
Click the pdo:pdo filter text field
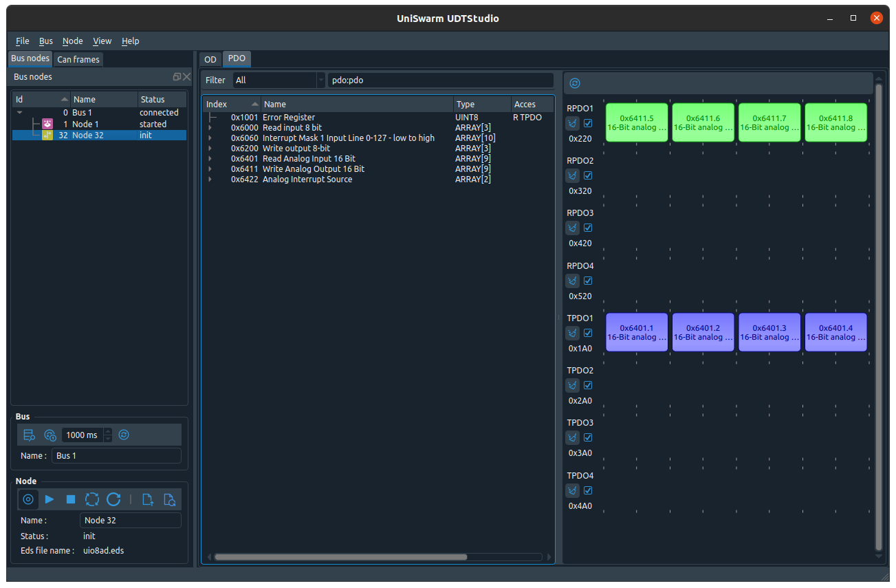440,80
